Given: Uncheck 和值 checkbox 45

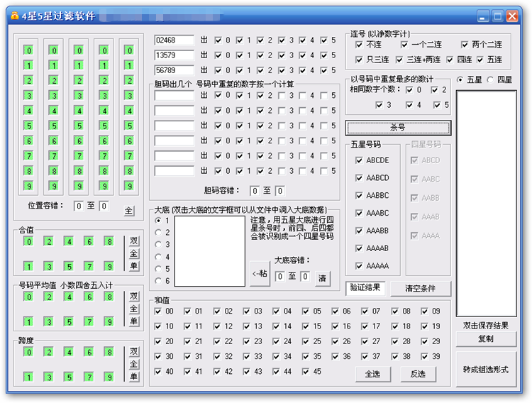Looking at the screenshot, I should click(304, 371).
